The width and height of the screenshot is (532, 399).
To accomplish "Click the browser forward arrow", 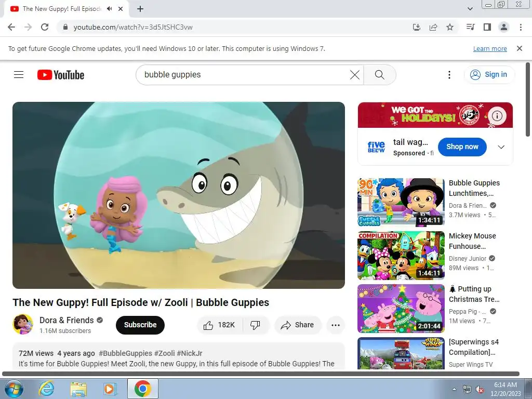I will pos(28,27).
